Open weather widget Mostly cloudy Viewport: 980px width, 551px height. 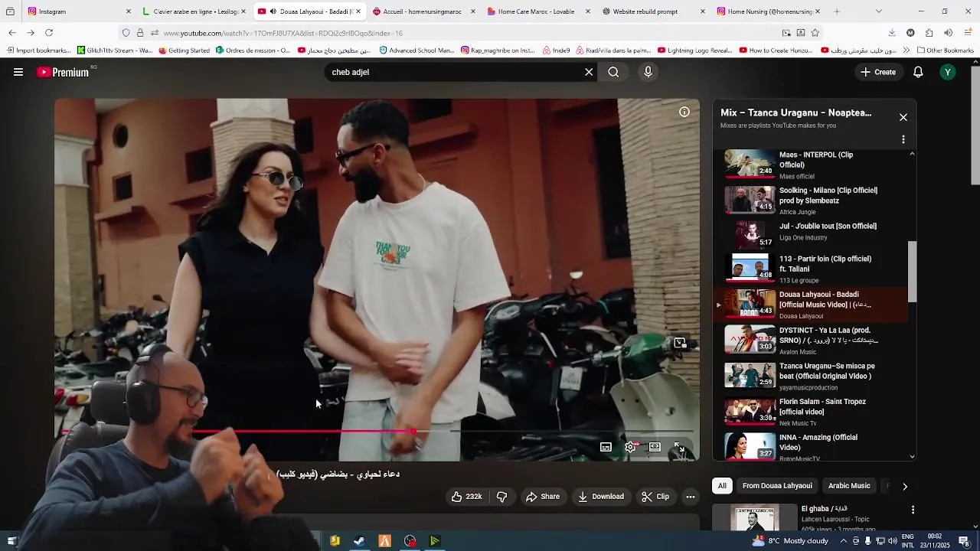[790, 541]
